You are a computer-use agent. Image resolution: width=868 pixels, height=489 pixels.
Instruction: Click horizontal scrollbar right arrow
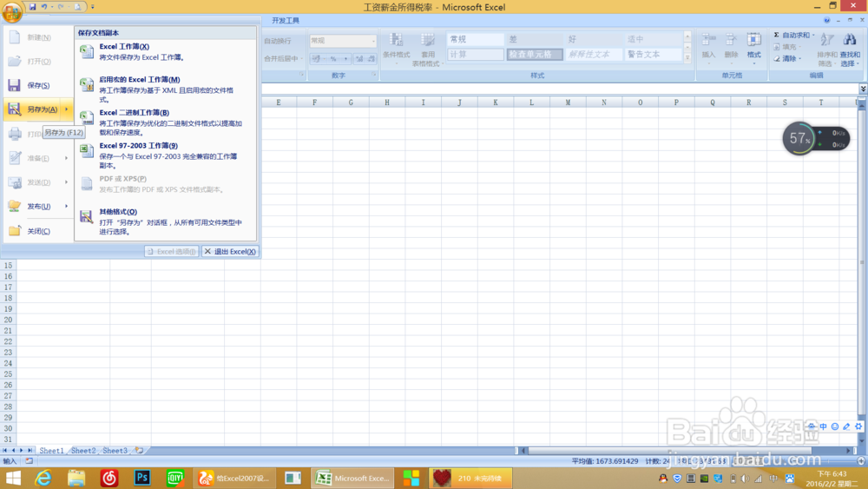pos(849,451)
